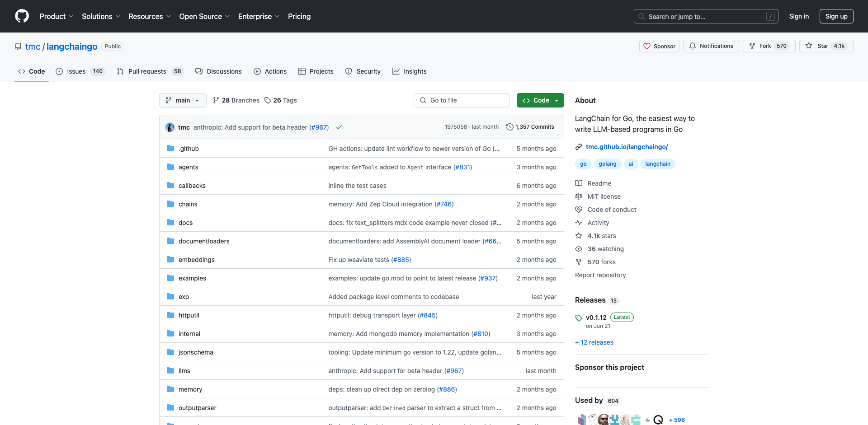Open the Resources dropdown

pyautogui.click(x=150, y=16)
